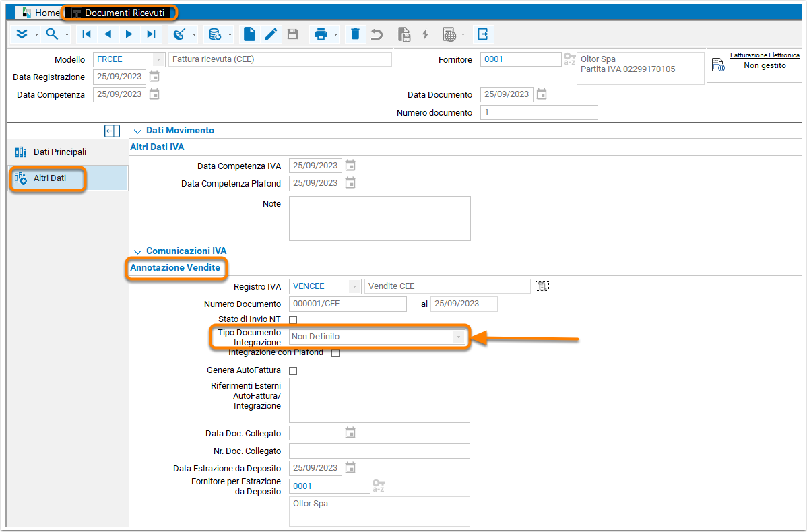This screenshot has height=532, width=807.
Task: Click the database refresh icon
Action: point(215,34)
